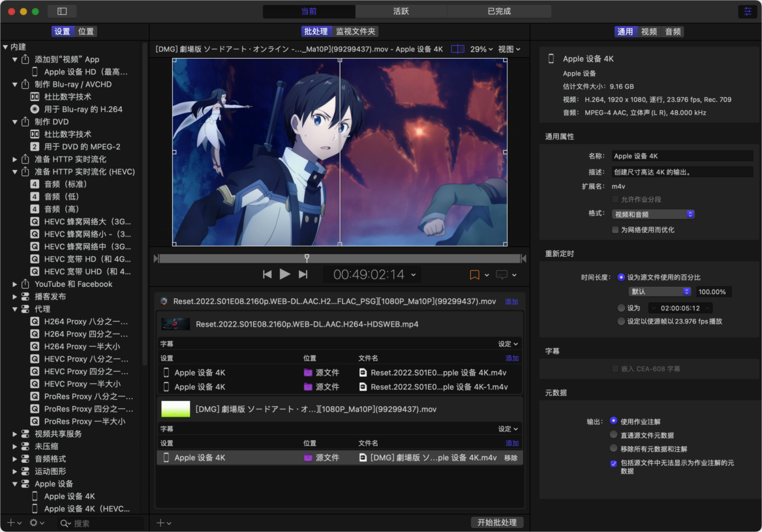Uncheck 包括源文件中无法显示为作业注解的元数据
The image size is (762, 532).
pyautogui.click(x=613, y=464)
